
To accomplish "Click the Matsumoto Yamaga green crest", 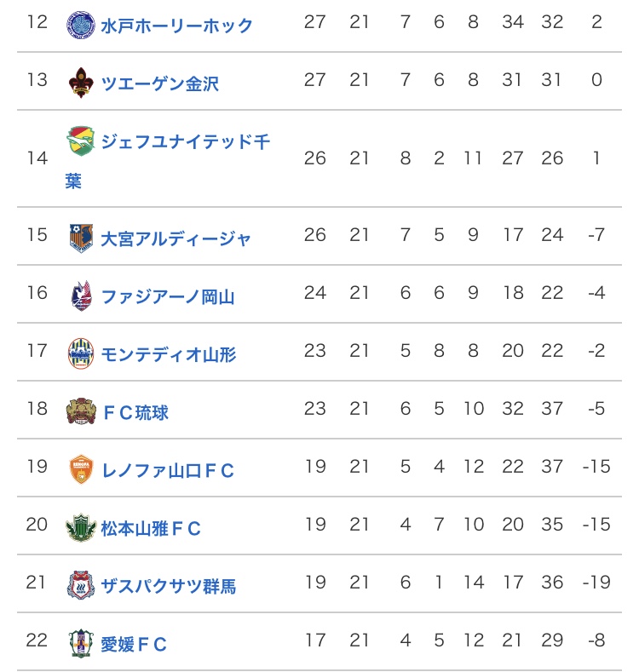I will [81, 527].
